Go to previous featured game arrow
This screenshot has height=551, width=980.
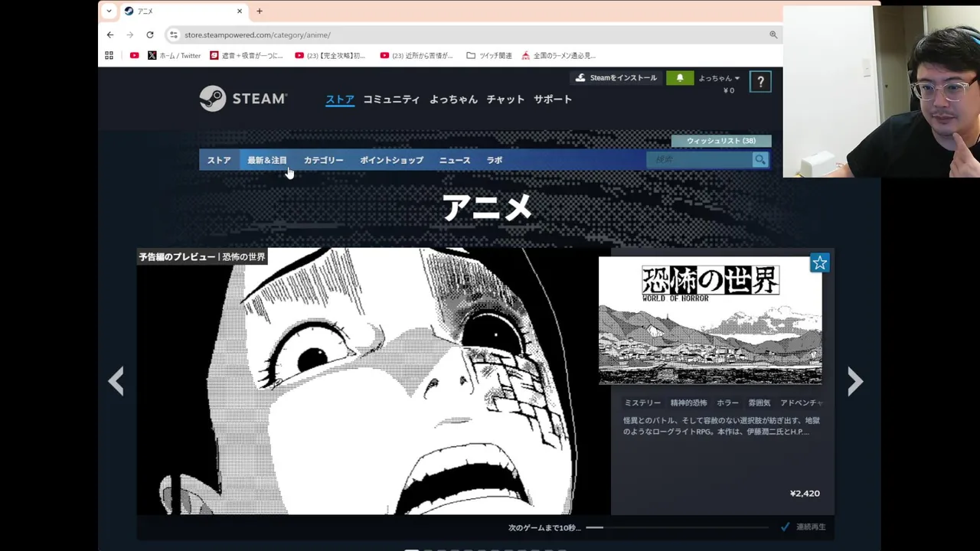coord(116,381)
